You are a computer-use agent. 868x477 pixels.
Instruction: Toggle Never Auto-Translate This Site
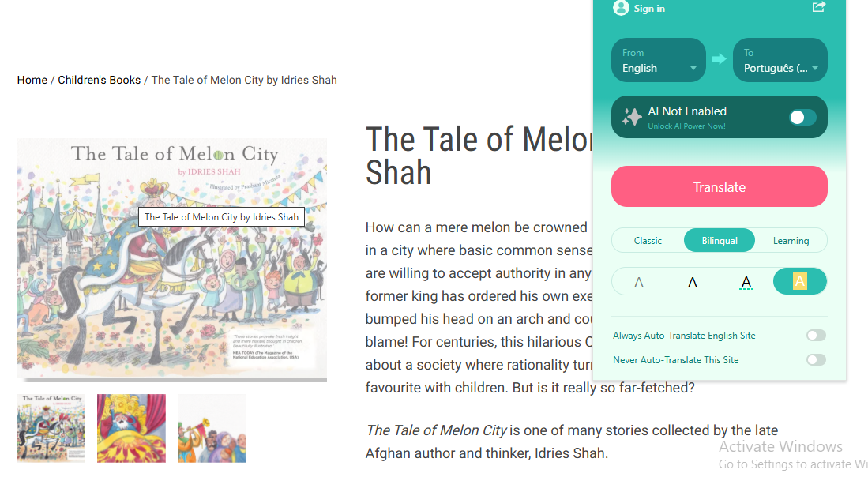pyautogui.click(x=816, y=360)
